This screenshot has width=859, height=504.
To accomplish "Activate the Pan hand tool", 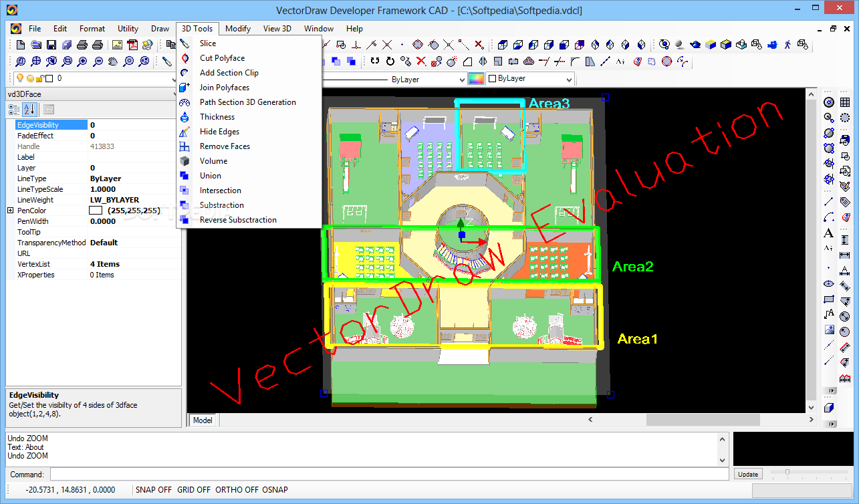I will 113,61.
